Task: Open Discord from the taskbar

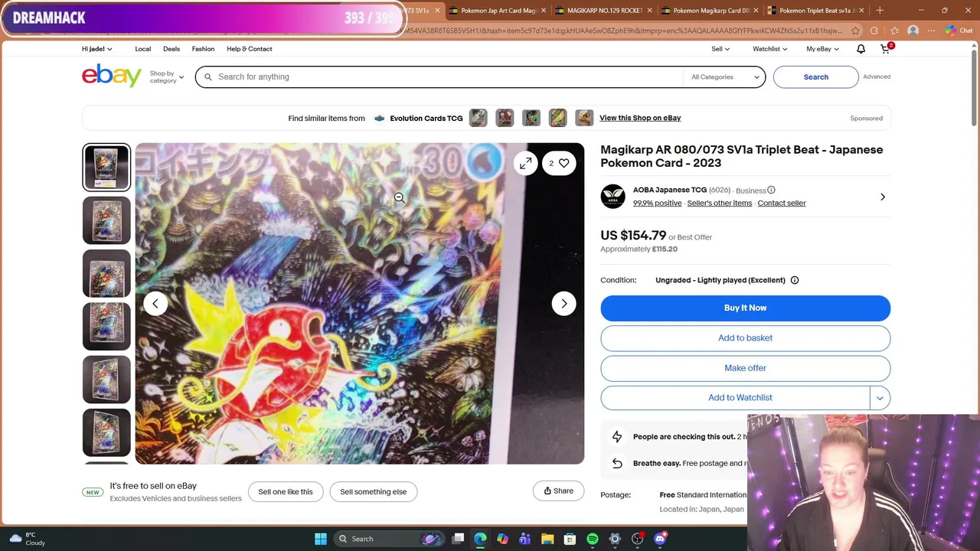Action: pyautogui.click(x=660, y=539)
